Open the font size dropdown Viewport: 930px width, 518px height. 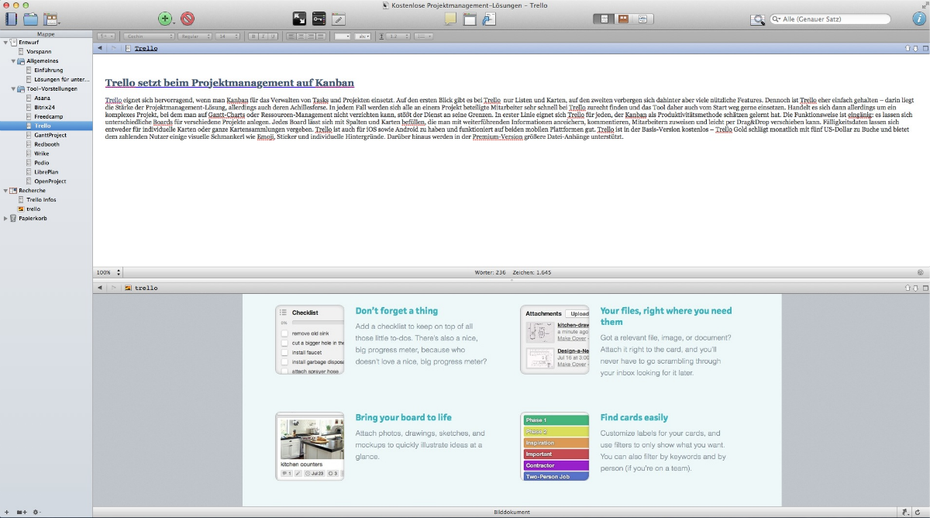click(227, 36)
